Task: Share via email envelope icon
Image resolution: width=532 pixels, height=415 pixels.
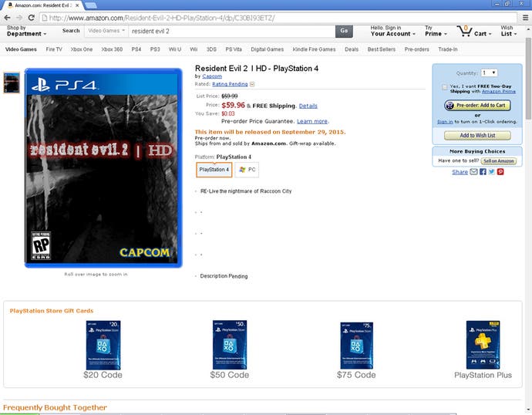Action: click(473, 172)
